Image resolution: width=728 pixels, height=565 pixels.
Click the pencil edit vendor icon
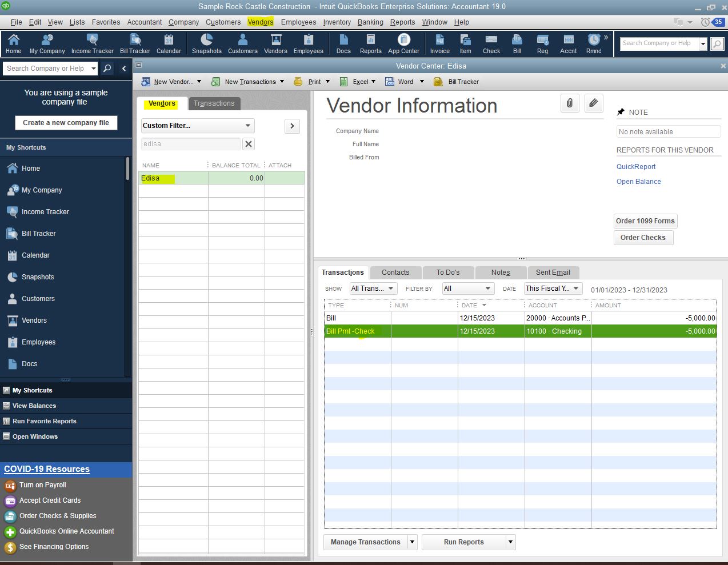point(594,103)
